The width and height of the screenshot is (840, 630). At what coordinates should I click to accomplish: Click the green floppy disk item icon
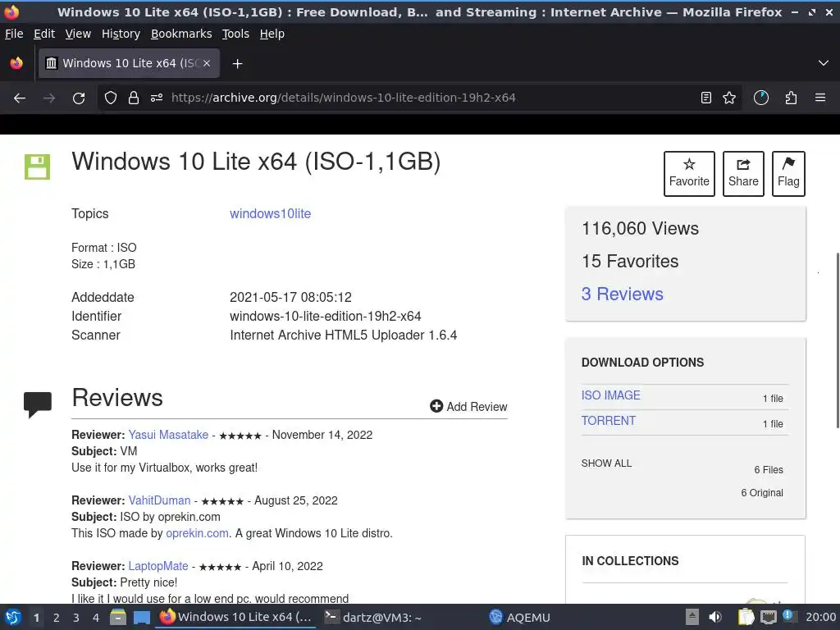pyautogui.click(x=37, y=167)
